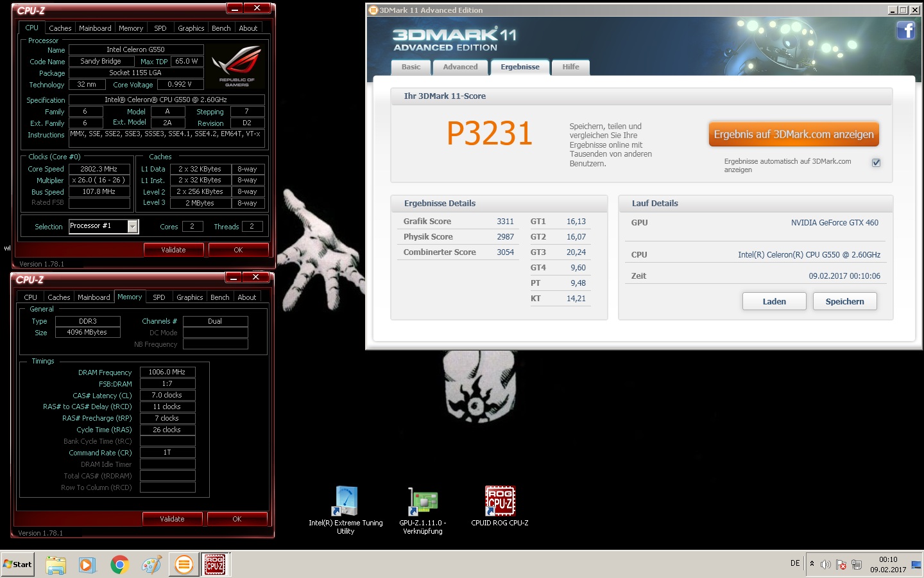924x578 pixels.
Task: Open Windows Media Player from the taskbar
Action: point(87,565)
